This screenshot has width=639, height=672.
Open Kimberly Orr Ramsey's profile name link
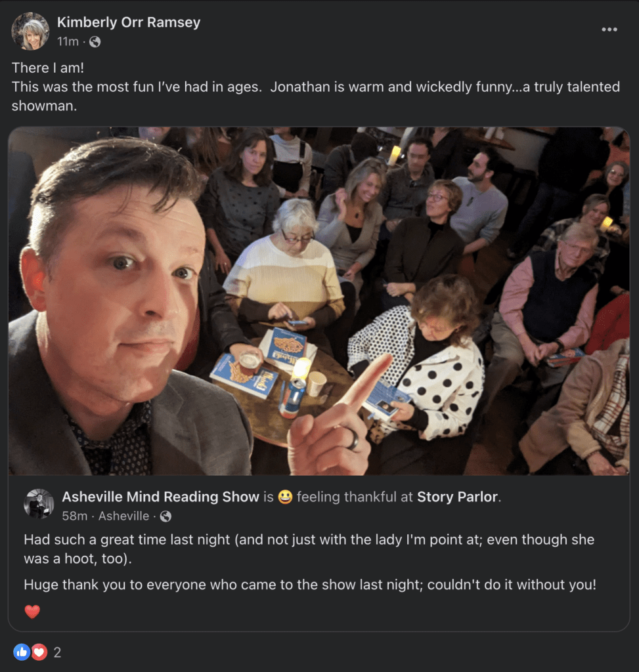pos(129,22)
